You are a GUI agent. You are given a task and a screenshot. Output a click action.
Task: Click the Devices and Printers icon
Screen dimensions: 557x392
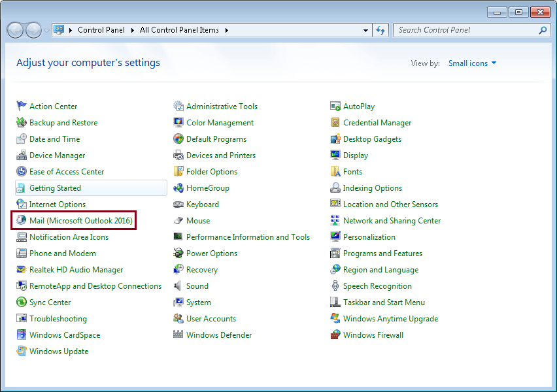178,155
